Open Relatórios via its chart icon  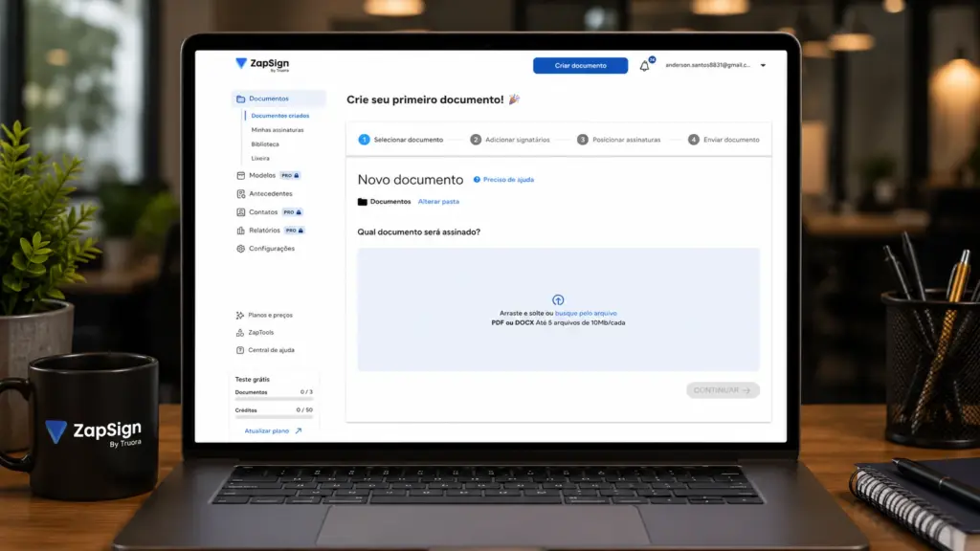pyautogui.click(x=240, y=231)
